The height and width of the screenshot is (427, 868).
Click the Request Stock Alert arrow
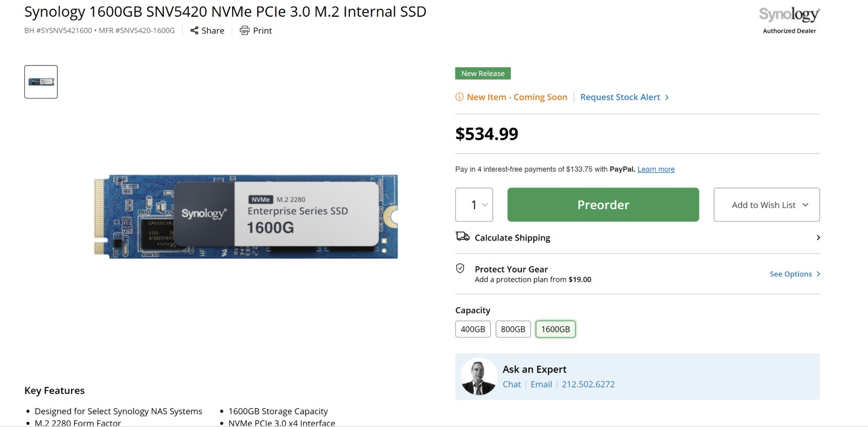[667, 98]
